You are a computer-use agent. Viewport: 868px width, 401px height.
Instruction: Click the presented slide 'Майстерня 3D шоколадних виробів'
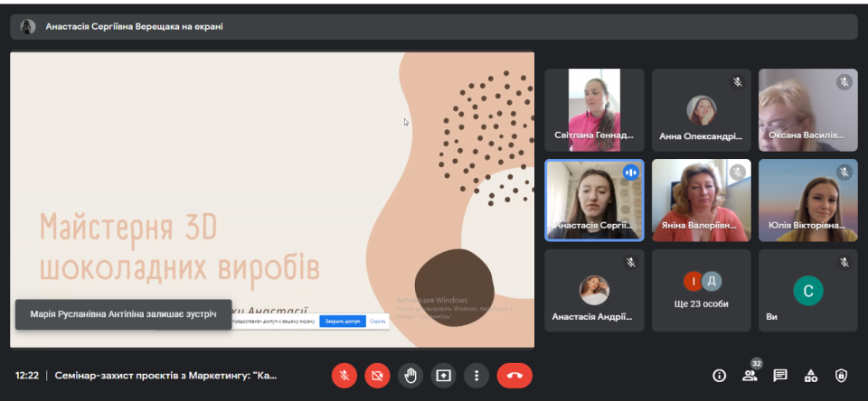272,200
